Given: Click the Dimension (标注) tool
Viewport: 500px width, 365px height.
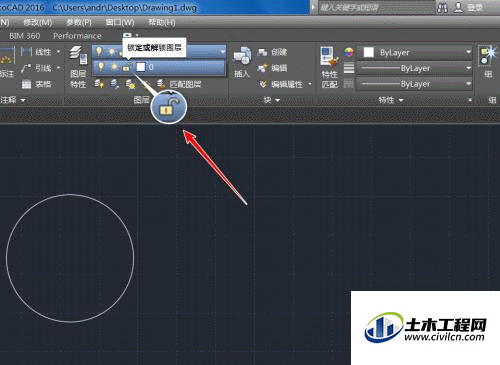Looking at the screenshot, I should pos(7,63).
